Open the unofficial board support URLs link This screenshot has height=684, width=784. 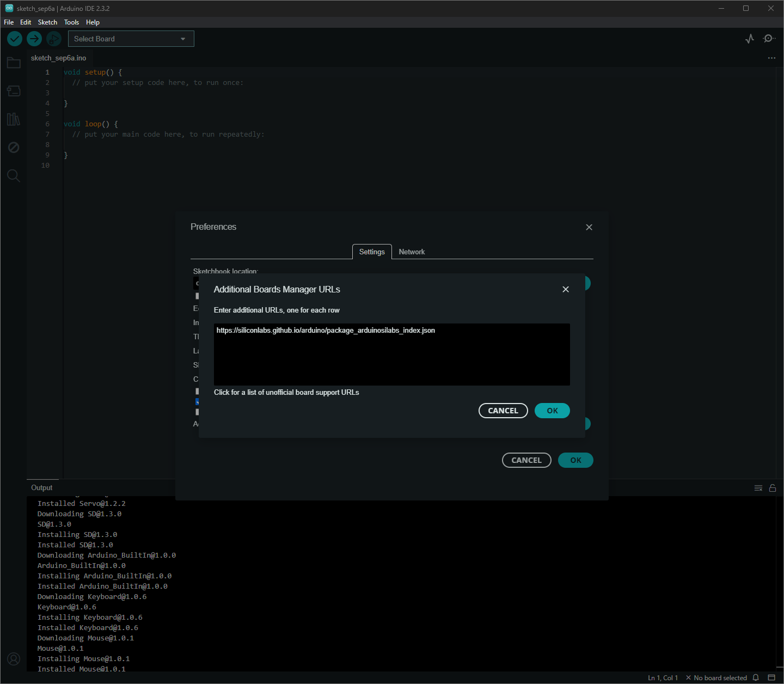286,392
